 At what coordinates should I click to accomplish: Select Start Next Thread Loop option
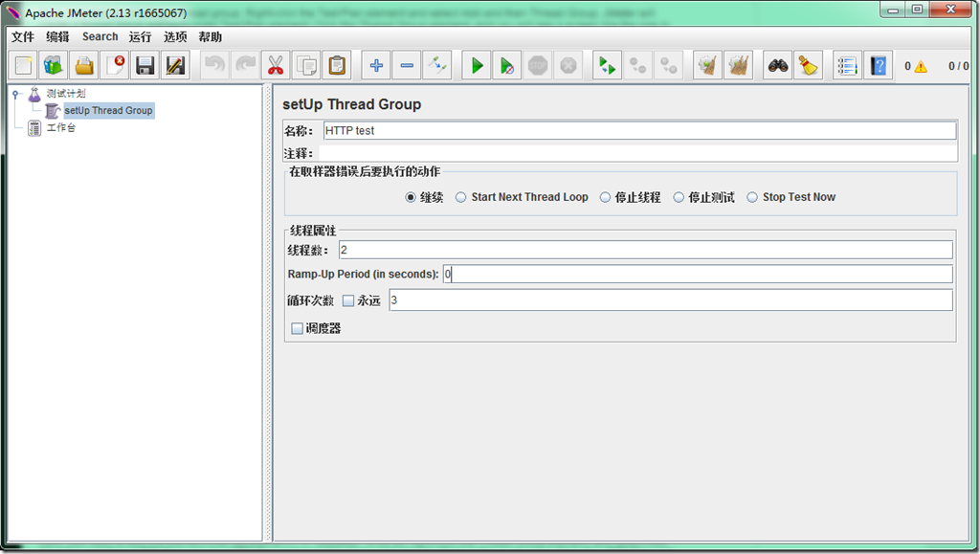[x=460, y=197]
